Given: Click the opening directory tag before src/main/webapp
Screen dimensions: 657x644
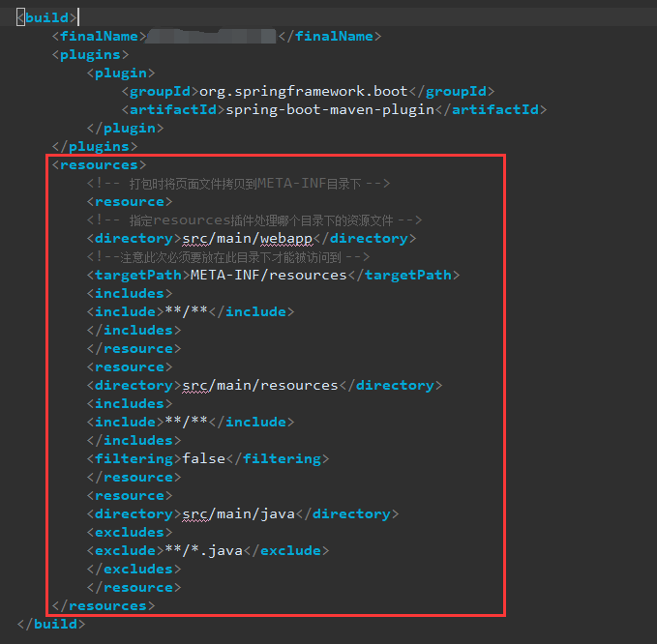Looking at the screenshot, I should (134, 238).
